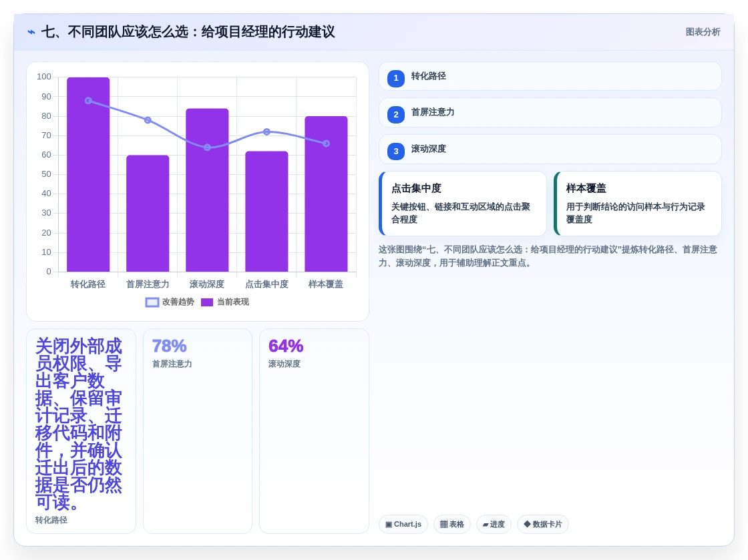Click the 点击集中度 bar in the chart

coord(266,212)
